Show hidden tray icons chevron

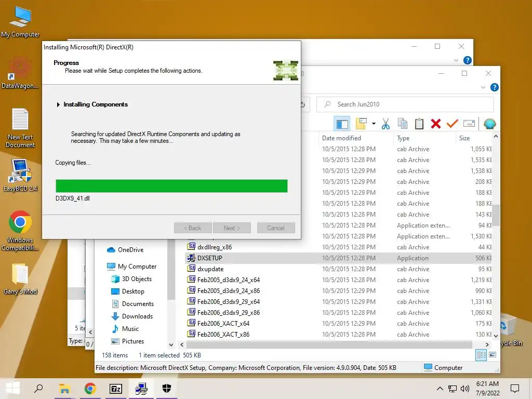point(440,389)
